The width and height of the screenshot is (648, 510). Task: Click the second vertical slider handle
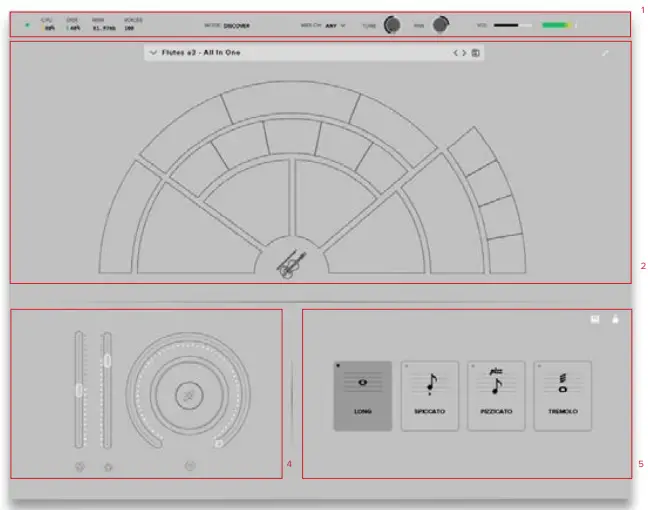click(107, 360)
